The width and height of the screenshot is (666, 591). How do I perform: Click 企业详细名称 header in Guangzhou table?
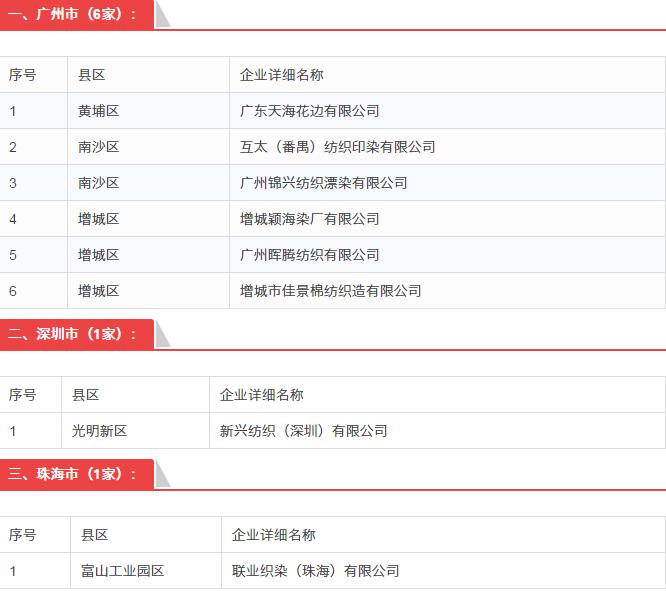282,75
